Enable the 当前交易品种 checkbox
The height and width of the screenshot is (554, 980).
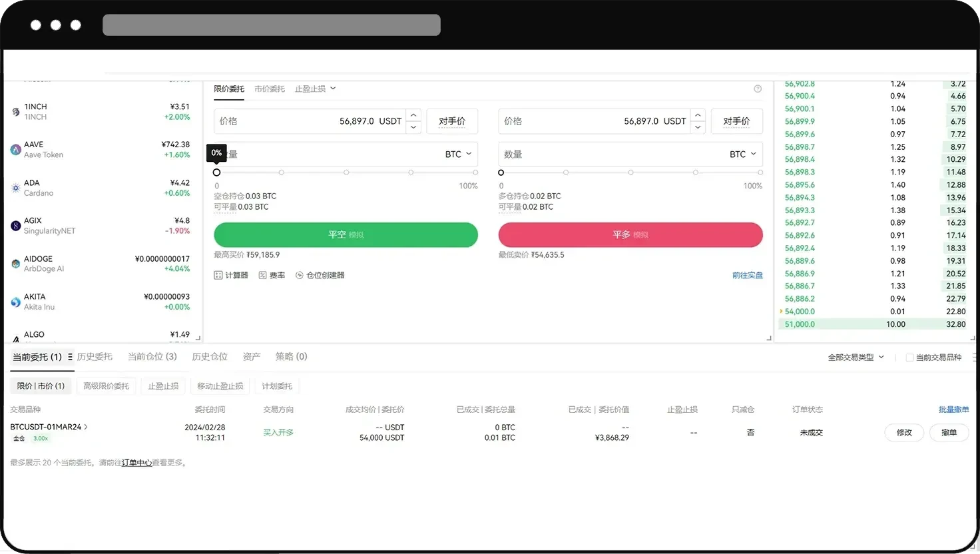pyautogui.click(x=909, y=356)
